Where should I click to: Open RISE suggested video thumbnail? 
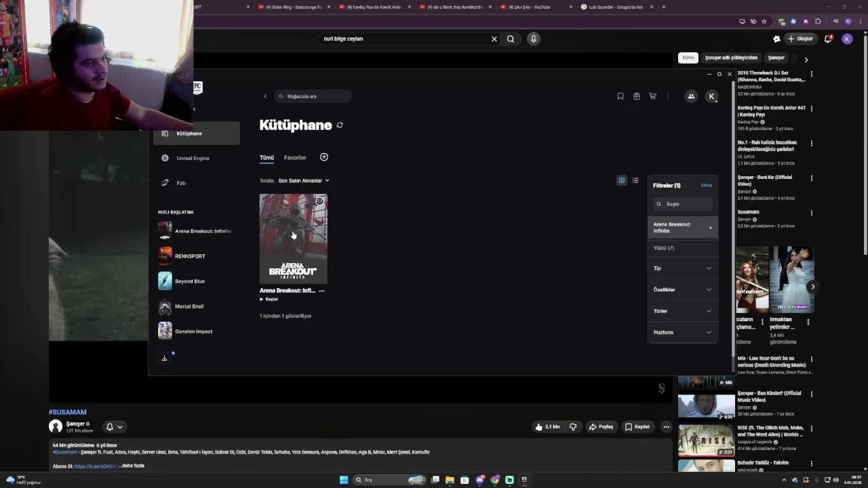(706, 440)
